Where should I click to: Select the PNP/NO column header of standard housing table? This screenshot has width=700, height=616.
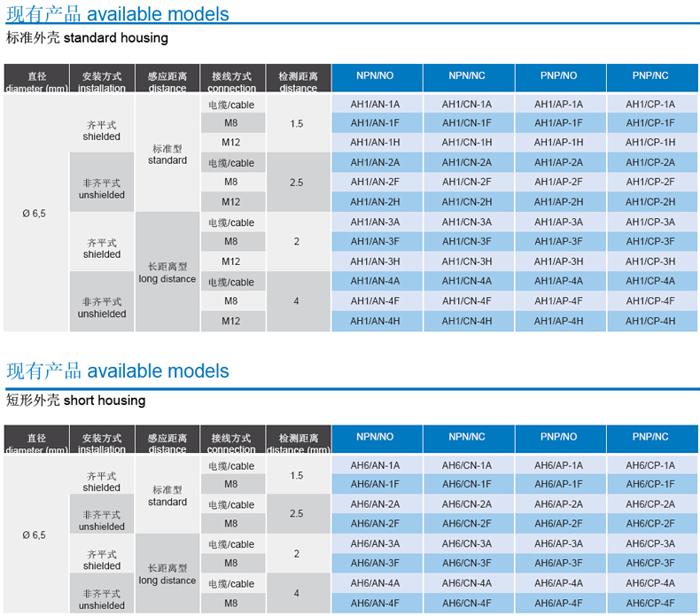[558, 76]
